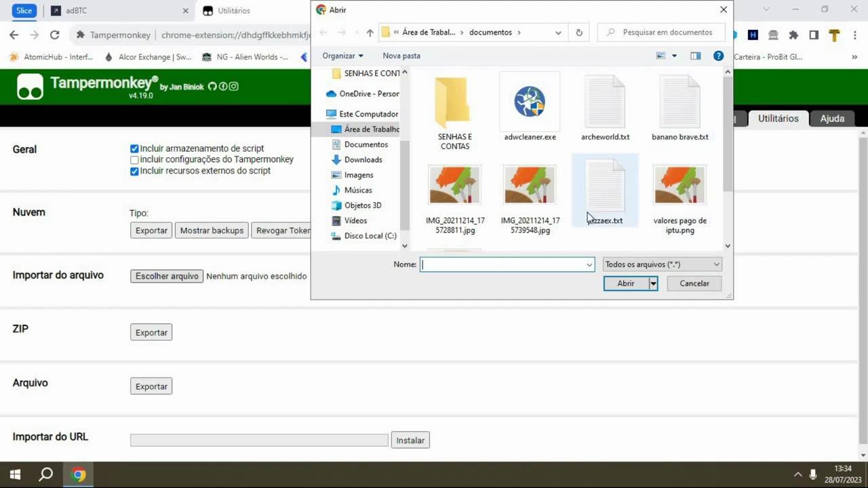Click Escolher arquivo button
The image size is (868, 488).
(167, 276)
